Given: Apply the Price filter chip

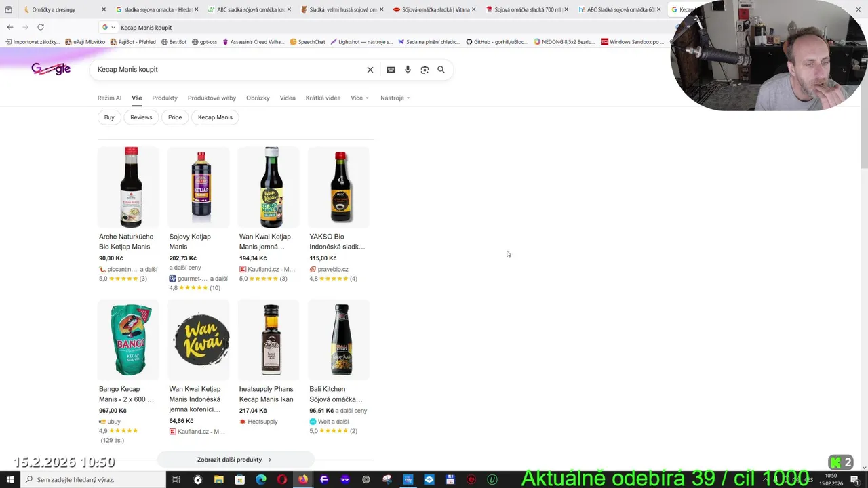Looking at the screenshot, I should 175,117.
